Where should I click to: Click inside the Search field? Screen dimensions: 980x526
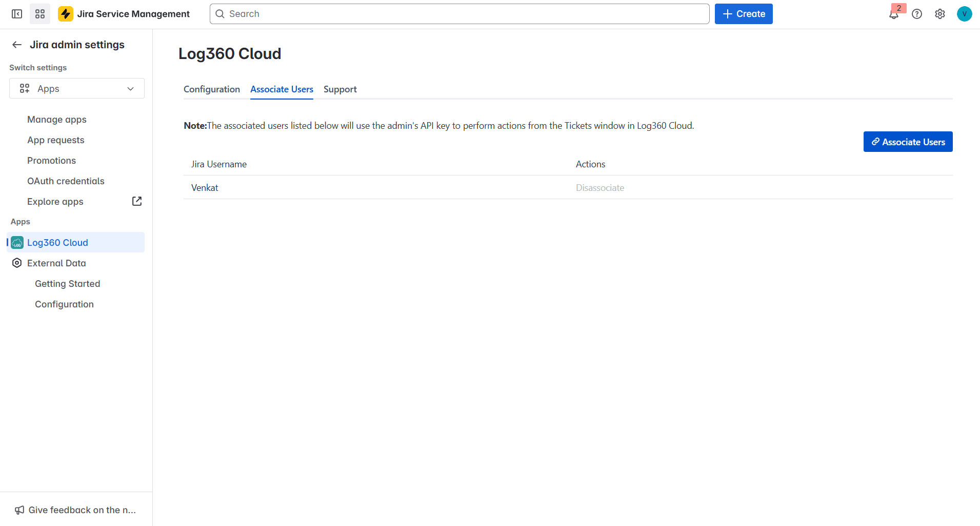459,14
